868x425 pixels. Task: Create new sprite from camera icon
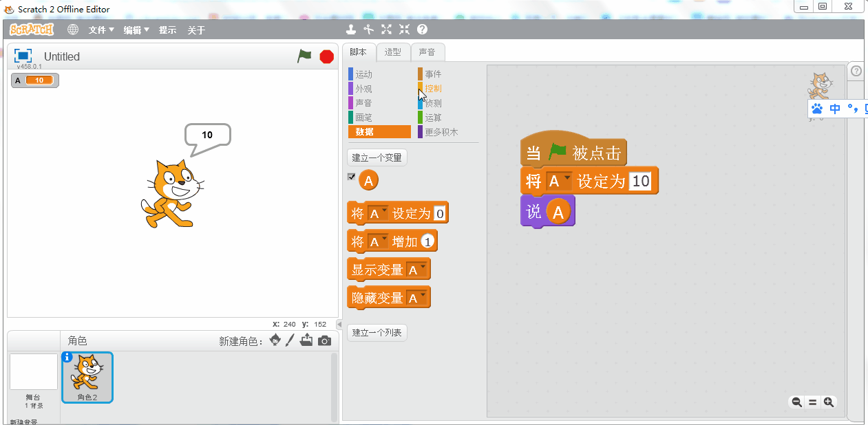[324, 341]
